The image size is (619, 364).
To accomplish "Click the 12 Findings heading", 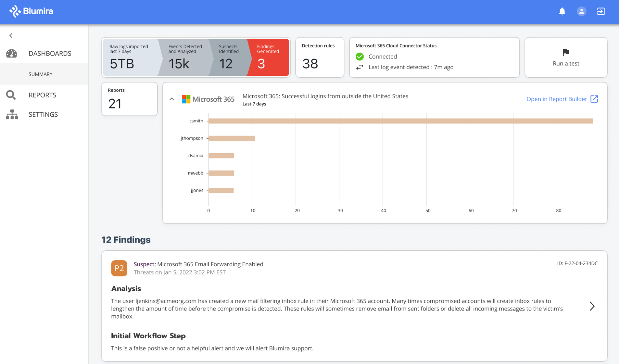I will tap(126, 240).
